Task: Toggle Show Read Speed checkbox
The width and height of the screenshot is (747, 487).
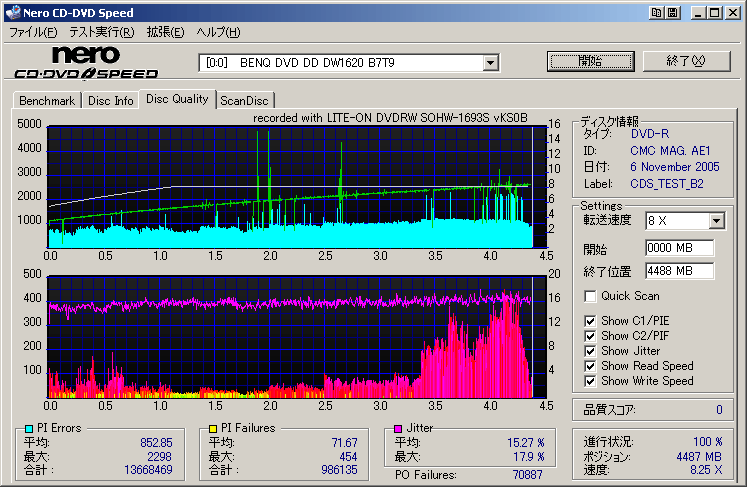Action: (590, 366)
